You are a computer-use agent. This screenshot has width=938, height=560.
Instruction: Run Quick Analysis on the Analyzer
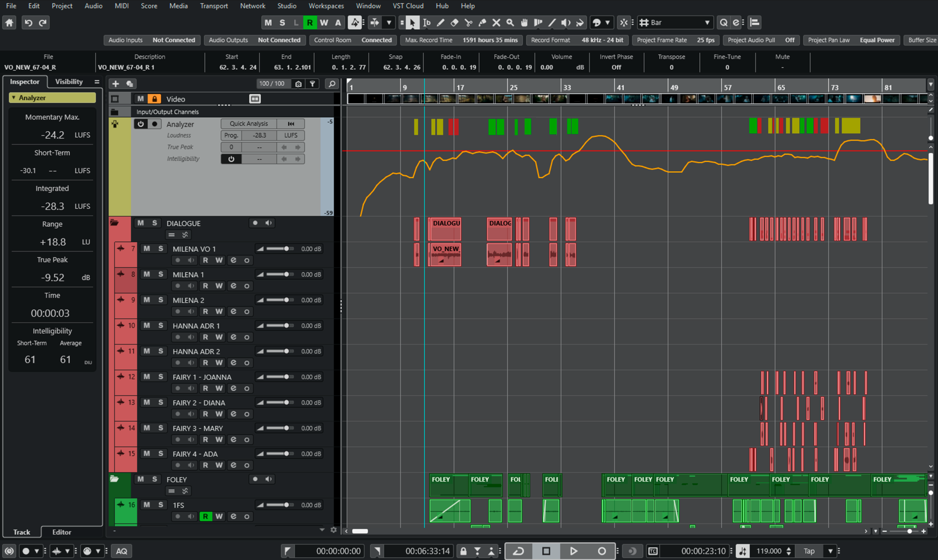248,123
